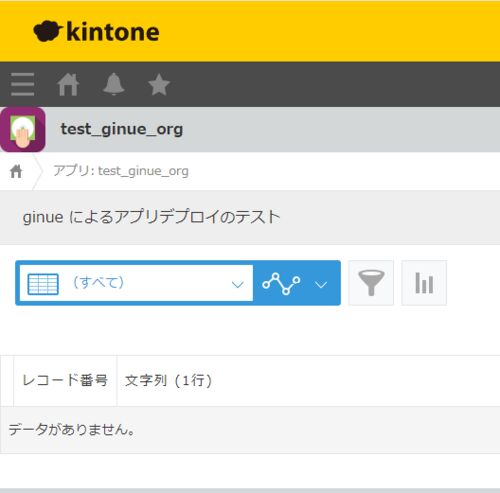The image size is (500, 493).
Task: Open the graph view selector
Action: (296, 283)
